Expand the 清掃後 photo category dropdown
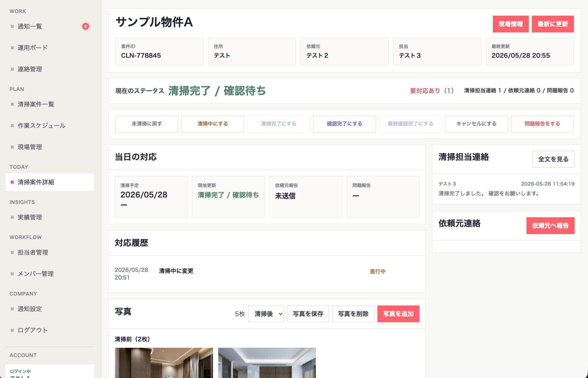 [x=266, y=314]
